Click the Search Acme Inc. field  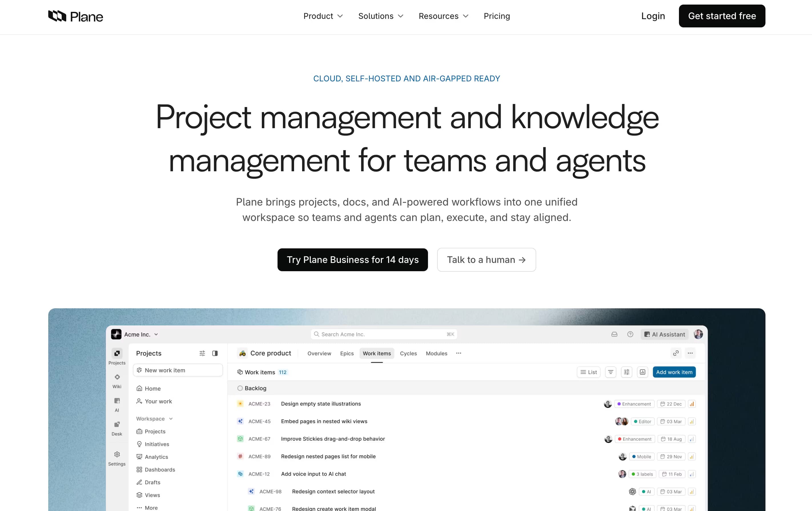383,334
